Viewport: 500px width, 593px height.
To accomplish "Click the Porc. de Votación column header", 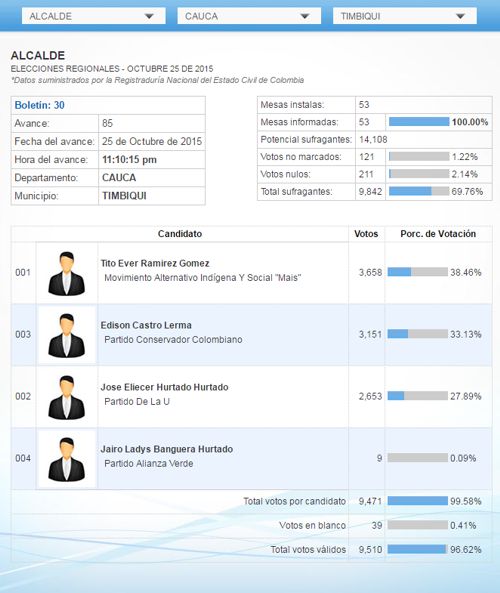I will [x=438, y=234].
